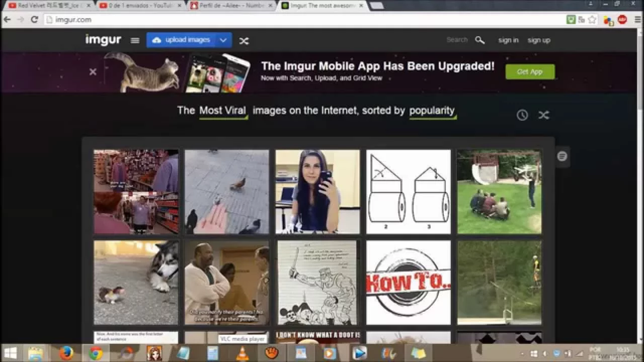Open VLC media player from the taskbar

(x=242, y=353)
